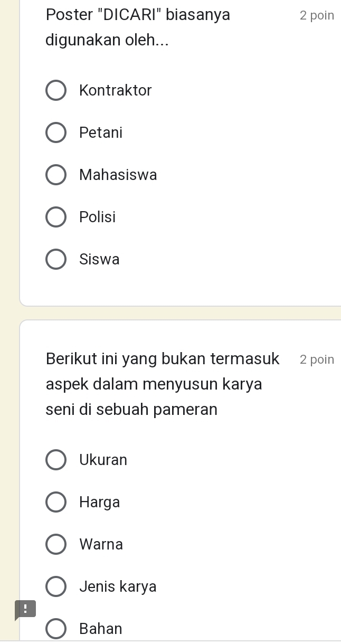Select the Kontraktor radio option

pos(56,90)
